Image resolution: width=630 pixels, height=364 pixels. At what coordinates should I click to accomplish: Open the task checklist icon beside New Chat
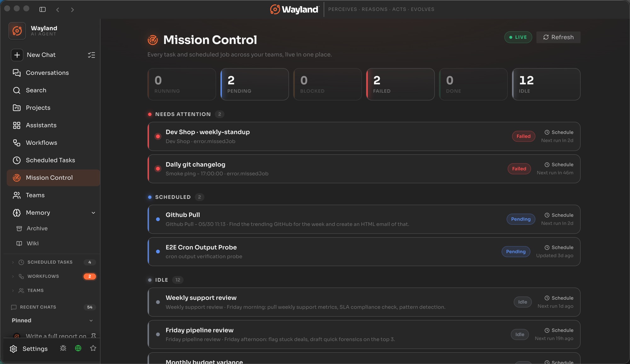coord(91,55)
